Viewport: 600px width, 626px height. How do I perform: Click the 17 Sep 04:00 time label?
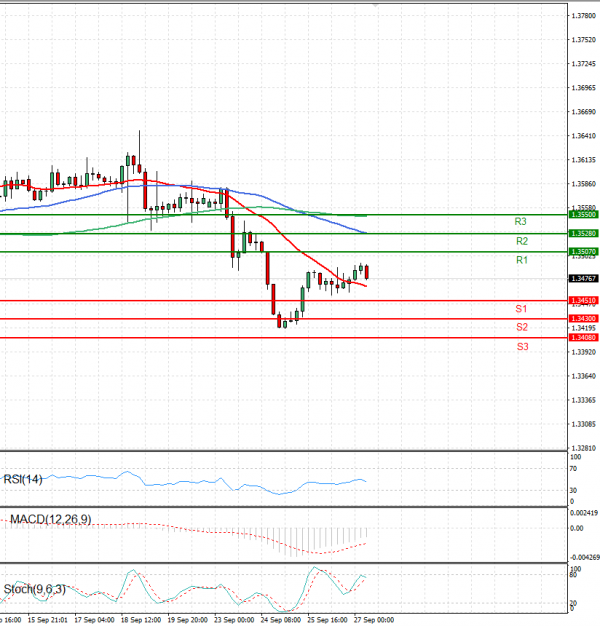[x=94, y=620]
